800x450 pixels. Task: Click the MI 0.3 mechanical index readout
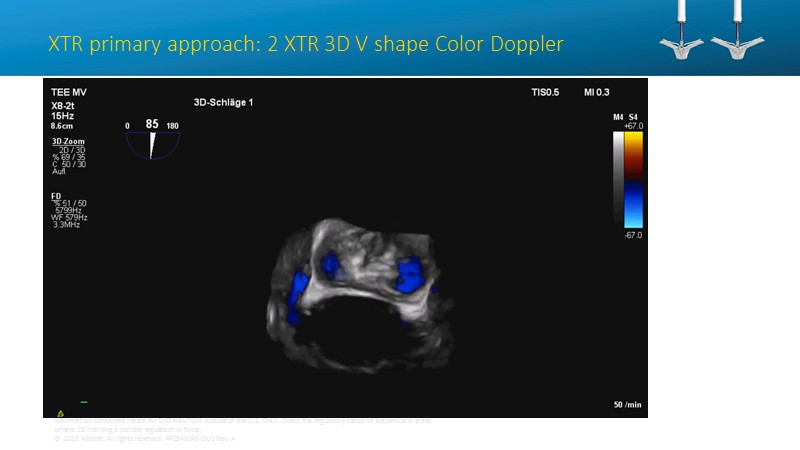point(596,92)
